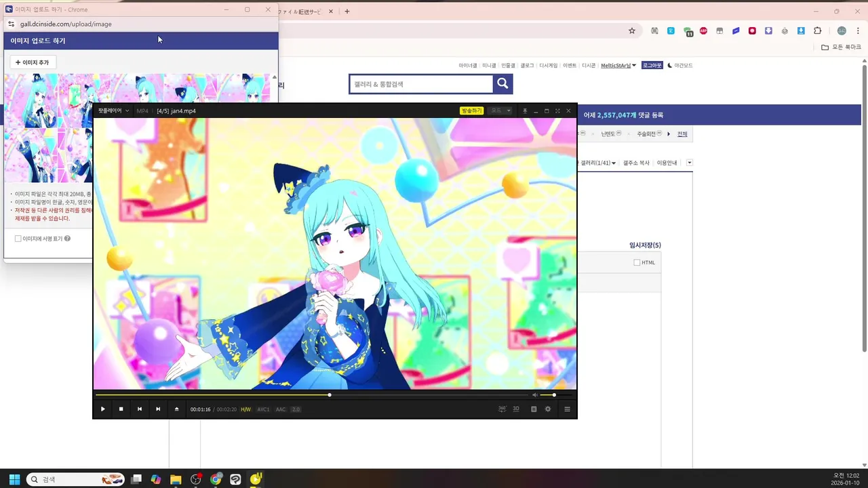Open the 모든 북마크 folder
This screenshot has height=488, width=868.
(x=841, y=47)
